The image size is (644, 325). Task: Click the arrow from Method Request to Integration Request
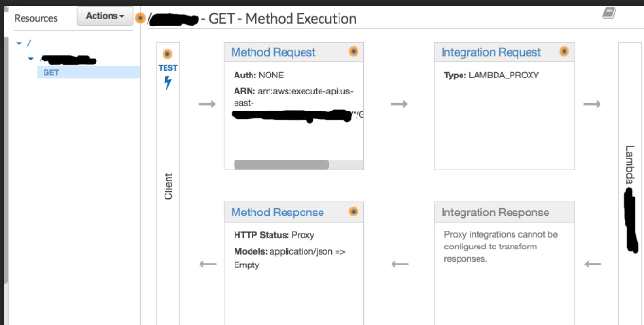click(399, 104)
